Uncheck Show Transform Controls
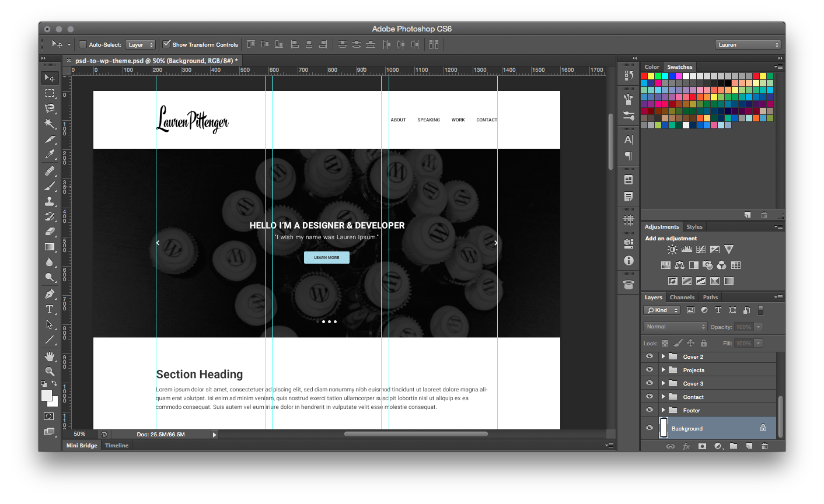 point(166,44)
